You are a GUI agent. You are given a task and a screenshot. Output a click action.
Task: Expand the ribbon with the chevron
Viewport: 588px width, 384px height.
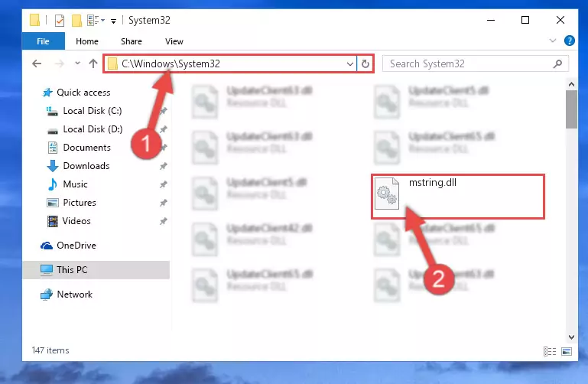[x=552, y=41]
